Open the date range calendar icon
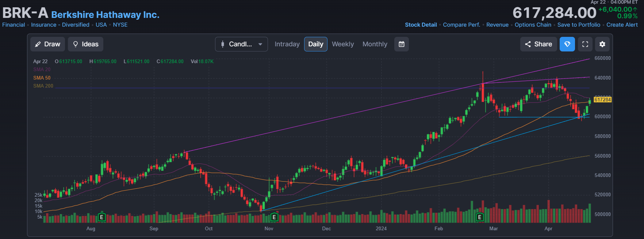 point(402,44)
